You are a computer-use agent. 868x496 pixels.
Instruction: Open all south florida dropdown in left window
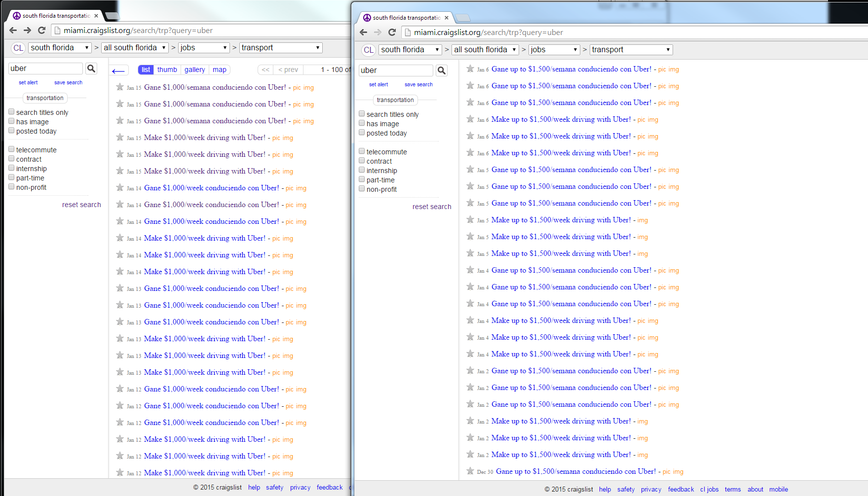tap(135, 48)
